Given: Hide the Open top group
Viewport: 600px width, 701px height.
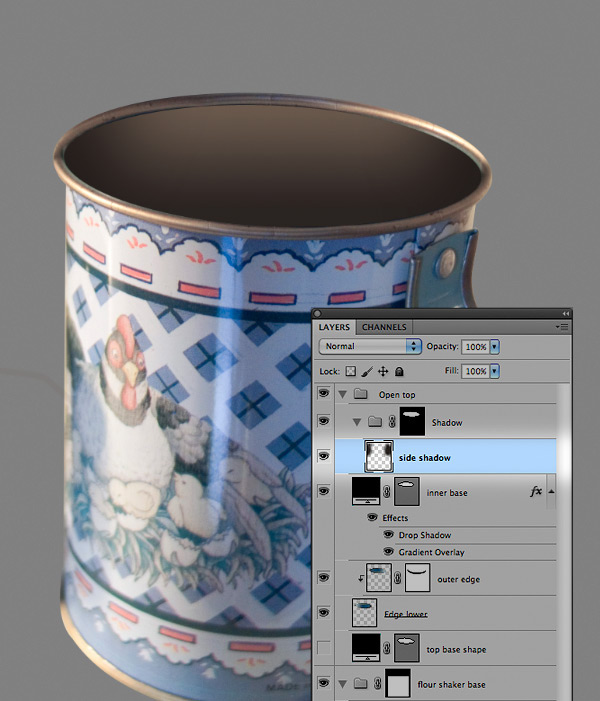Looking at the screenshot, I should point(324,393).
